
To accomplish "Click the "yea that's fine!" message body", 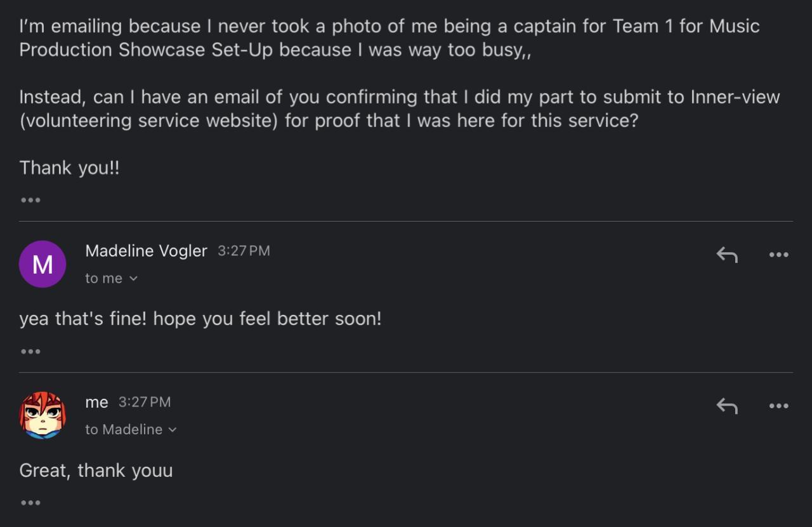I will point(200,318).
